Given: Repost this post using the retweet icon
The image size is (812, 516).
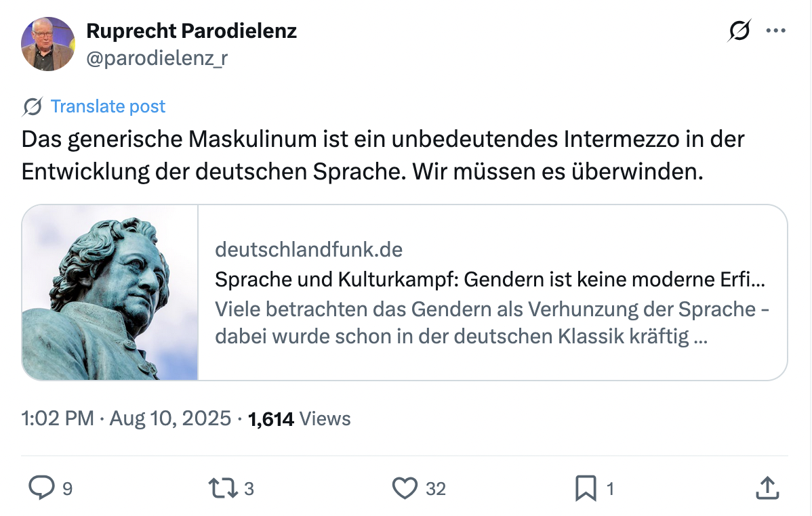Looking at the screenshot, I should click(225, 488).
